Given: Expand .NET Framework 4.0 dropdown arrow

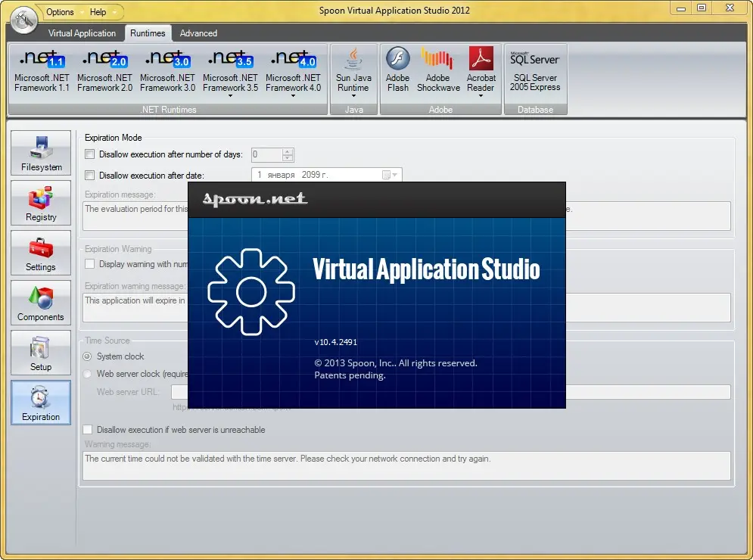Looking at the screenshot, I should tap(294, 96).
